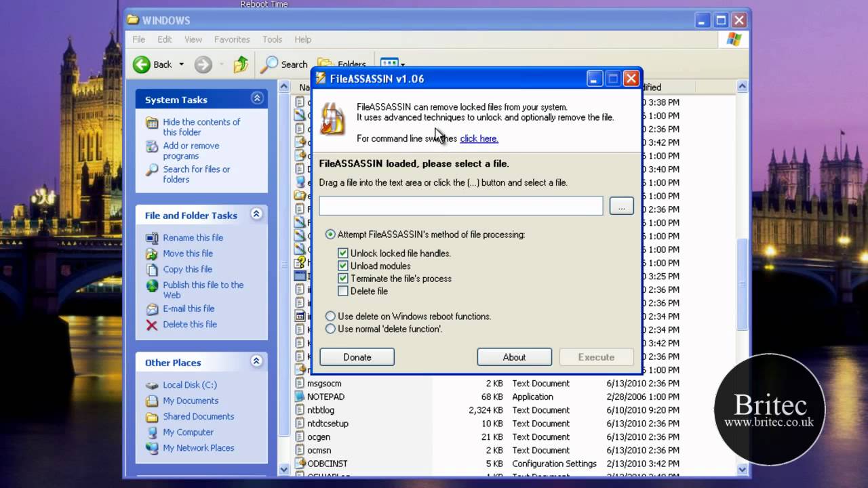Open the My Documents folder icon in Other Places
This screenshot has height=488, width=868.
(152, 401)
